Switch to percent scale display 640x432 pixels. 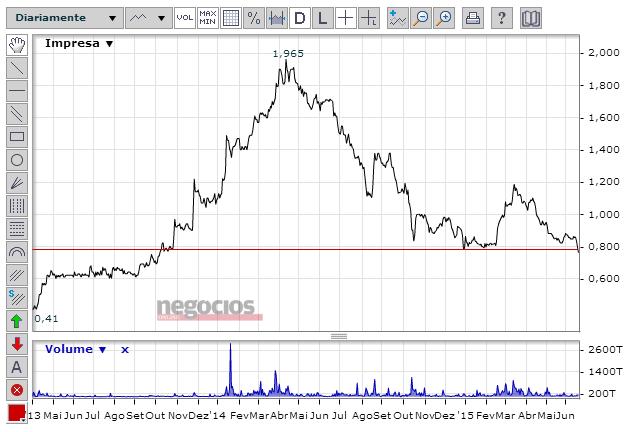253,18
